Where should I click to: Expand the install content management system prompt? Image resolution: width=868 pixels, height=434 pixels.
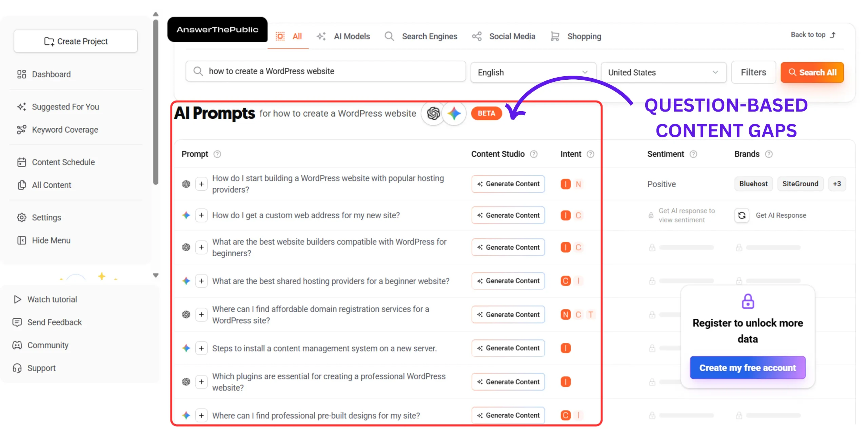tap(201, 348)
